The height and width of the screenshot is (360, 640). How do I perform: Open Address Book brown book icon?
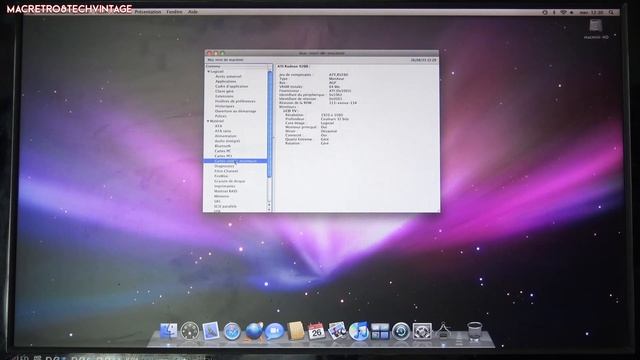(296, 331)
